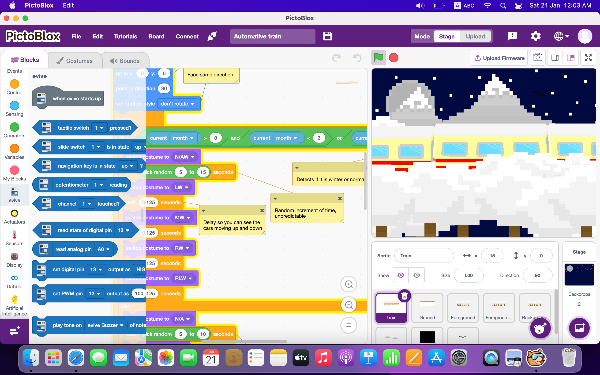Show the sprite with eye toggle
600x375 pixels.
(401, 275)
